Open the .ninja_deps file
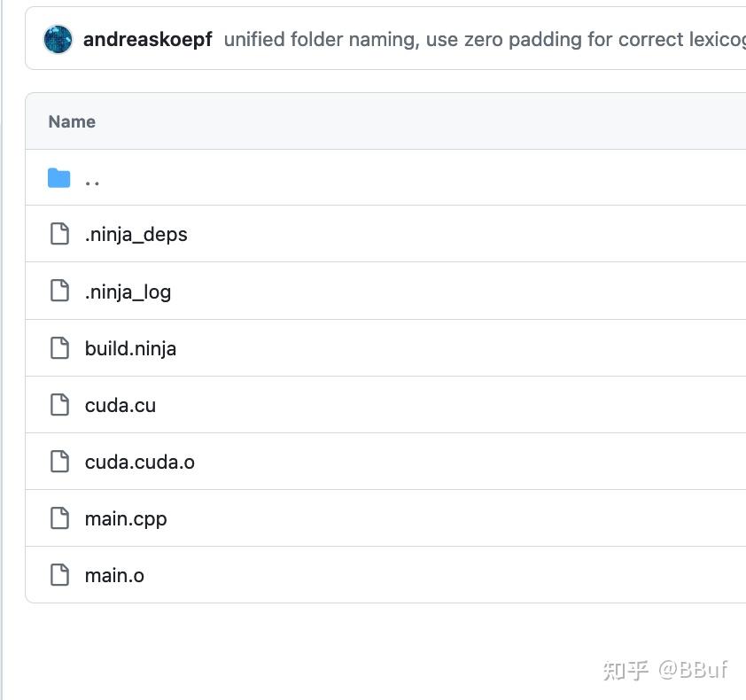The height and width of the screenshot is (700, 746). coord(136,234)
